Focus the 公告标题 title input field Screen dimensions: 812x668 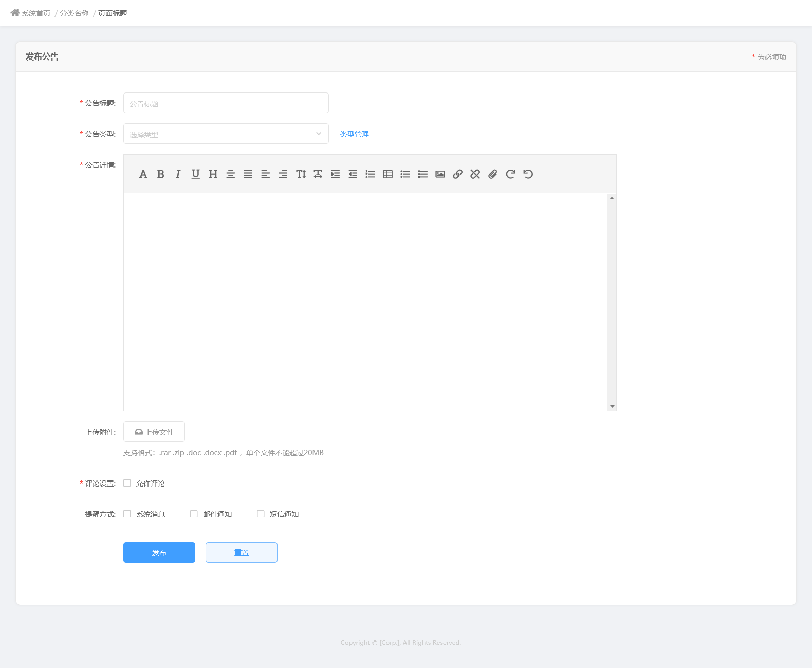coord(226,103)
